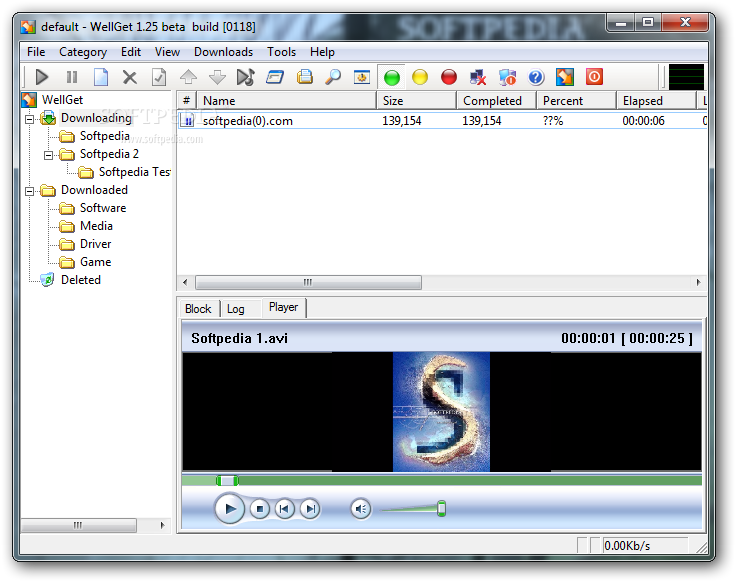Open the View menu
This screenshot has width=736, height=582.
tap(167, 52)
